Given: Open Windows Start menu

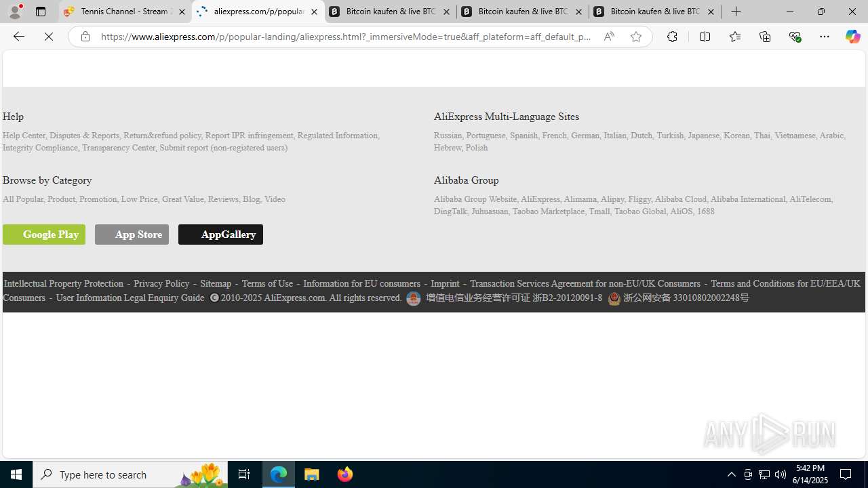Looking at the screenshot, I should coord(16,474).
